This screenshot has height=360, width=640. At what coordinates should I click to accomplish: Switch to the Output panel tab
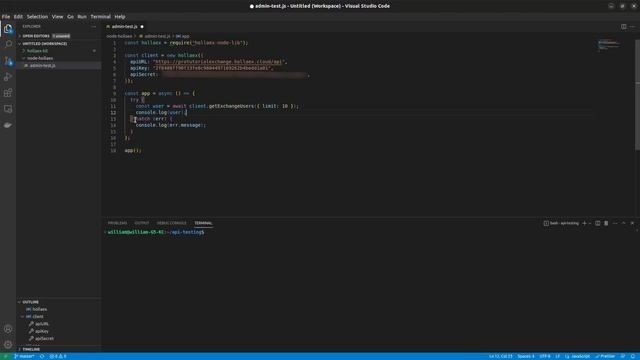point(142,223)
